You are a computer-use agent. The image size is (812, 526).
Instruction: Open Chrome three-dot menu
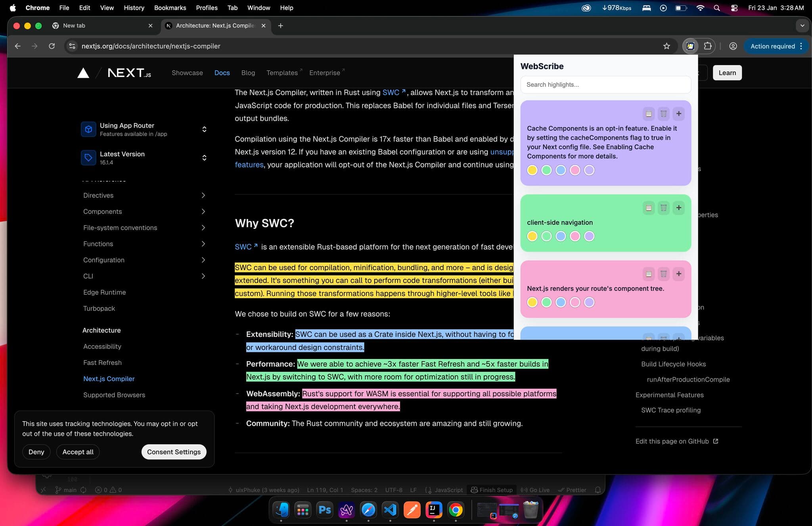point(801,46)
